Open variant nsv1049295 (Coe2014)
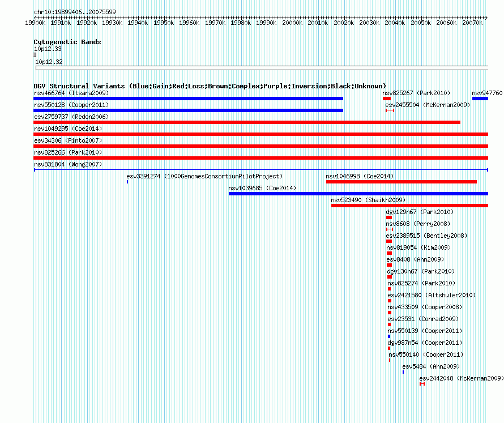504x423 pixels. click(x=68, y=129)
